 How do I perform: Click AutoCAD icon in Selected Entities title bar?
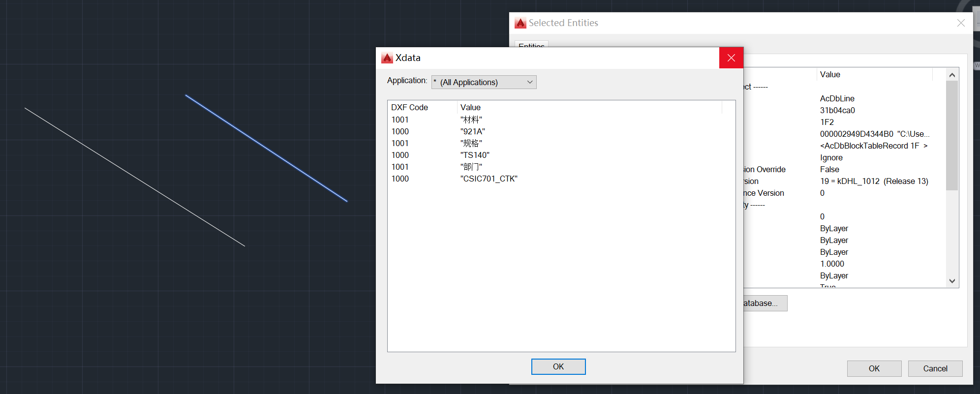[521, 23]
